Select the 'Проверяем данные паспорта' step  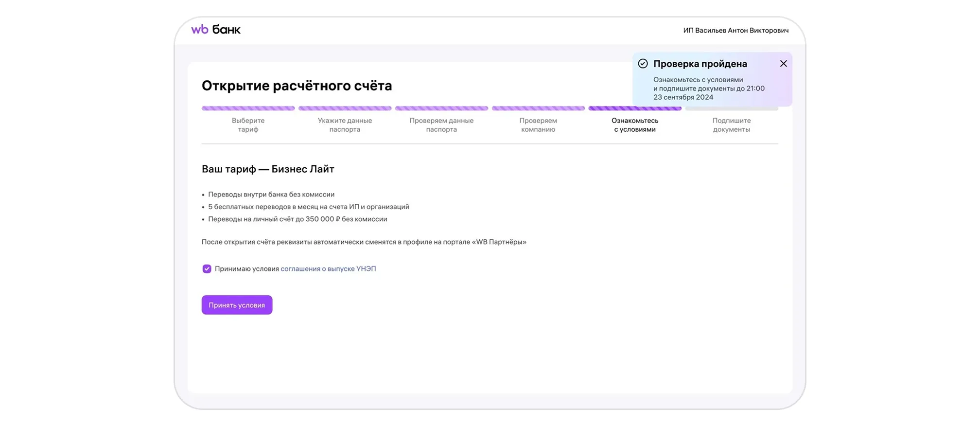tap(441, 125)
